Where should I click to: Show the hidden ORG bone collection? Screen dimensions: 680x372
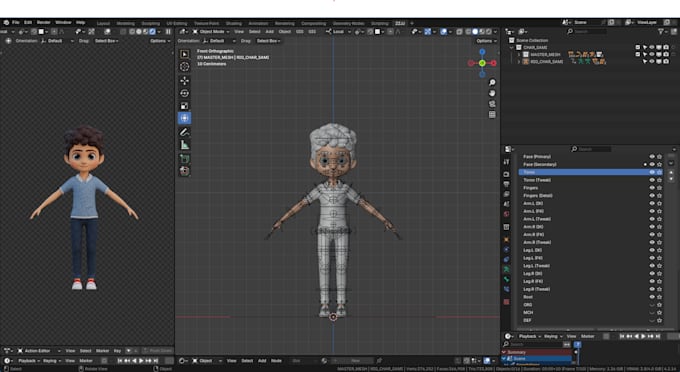[651, 305]
